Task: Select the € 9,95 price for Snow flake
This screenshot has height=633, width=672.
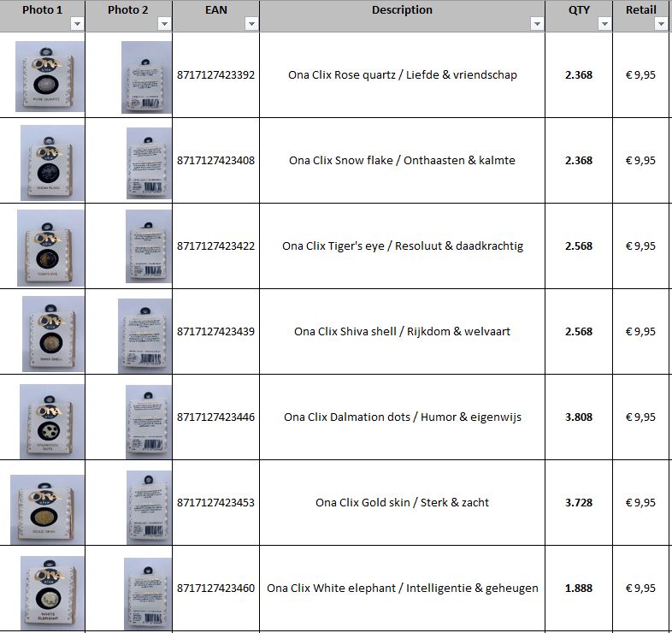Action: [640, 161]
